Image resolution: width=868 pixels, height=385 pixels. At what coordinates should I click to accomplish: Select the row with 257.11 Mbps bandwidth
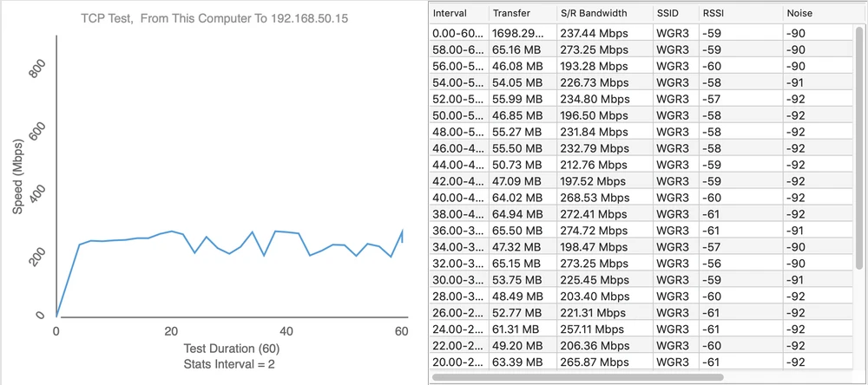click(x=594, y=330)
